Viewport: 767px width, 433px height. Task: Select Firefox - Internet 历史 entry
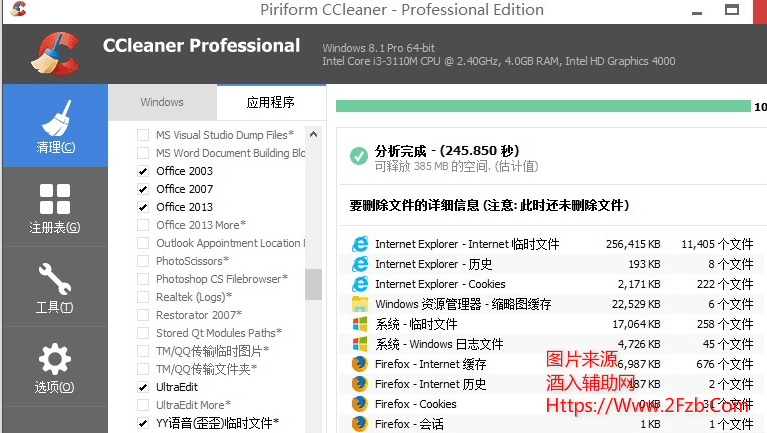pyautogui.click(x=553, y=384)
